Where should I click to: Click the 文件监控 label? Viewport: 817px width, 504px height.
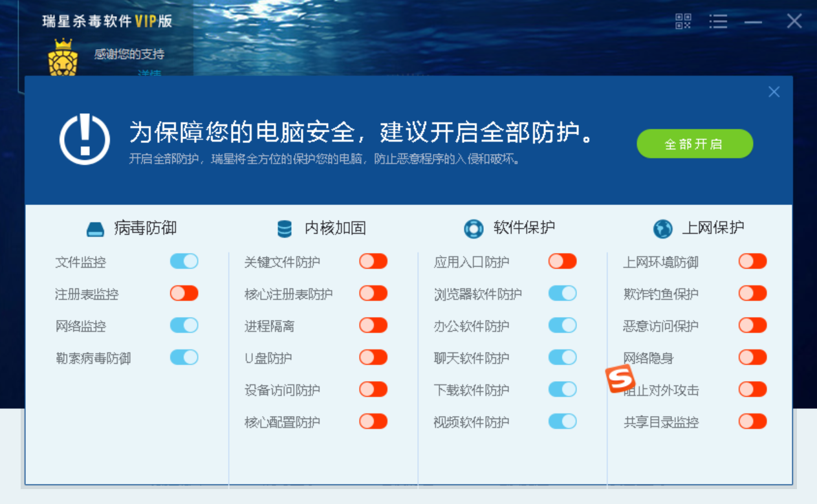(x=81, y=263)
